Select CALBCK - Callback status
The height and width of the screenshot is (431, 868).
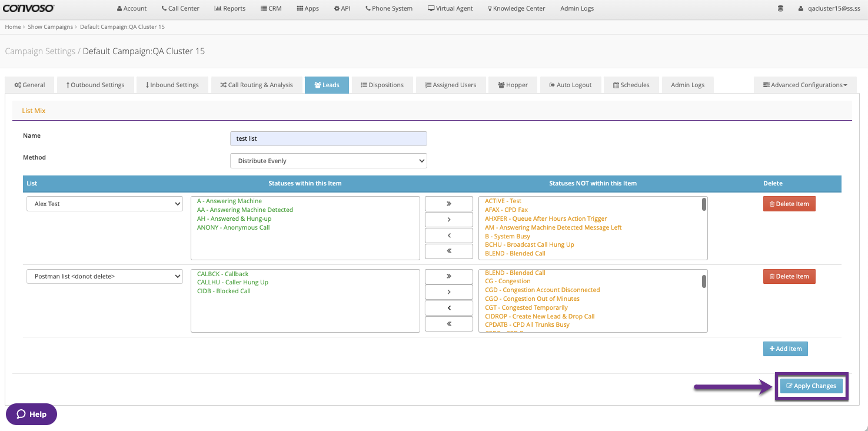pyautogui.click(x=222, y=274)
